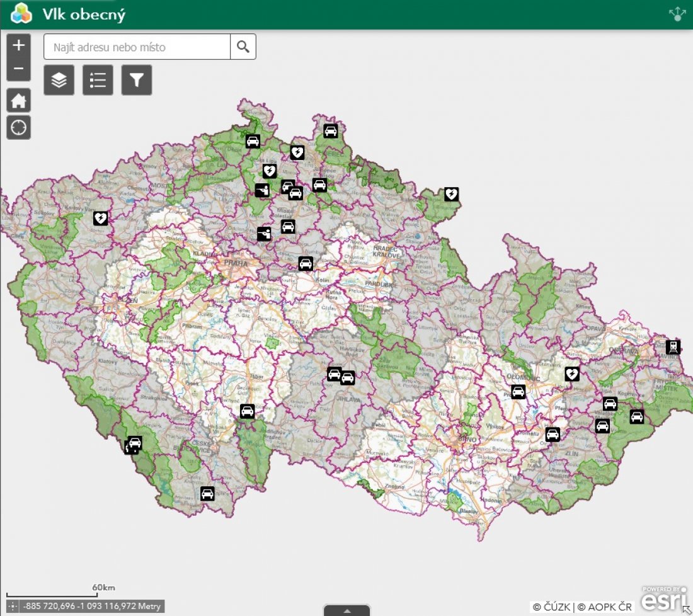693x616 pixels.
Task: Click the car marker near Kolín
Action: (x=306, y=263)
